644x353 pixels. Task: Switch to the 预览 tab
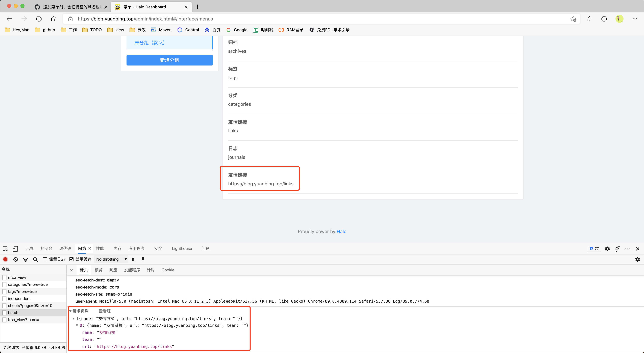(x=98, y=270)
